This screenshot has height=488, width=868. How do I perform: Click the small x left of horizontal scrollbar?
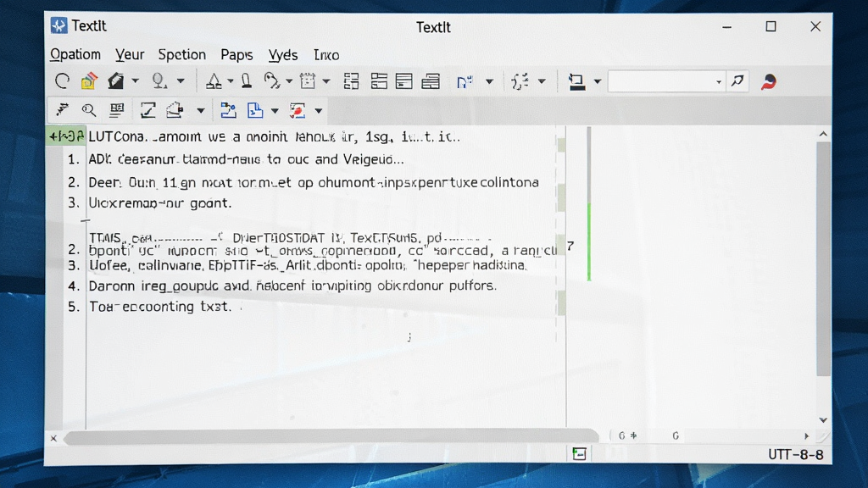pyautogui.click(x=53, y=438)
